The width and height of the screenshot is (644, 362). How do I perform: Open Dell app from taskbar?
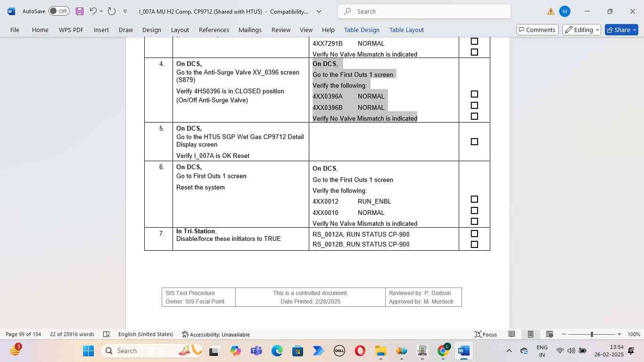coord(339,351)
